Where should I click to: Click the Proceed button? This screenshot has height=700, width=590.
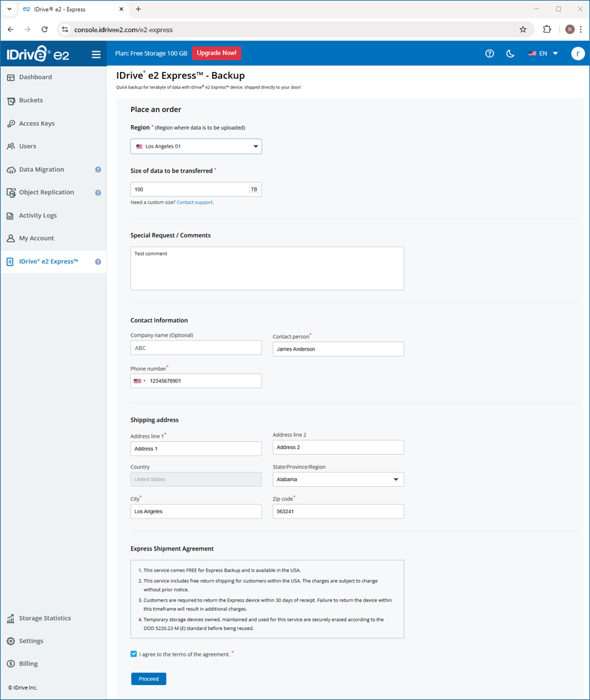point(149,678)
